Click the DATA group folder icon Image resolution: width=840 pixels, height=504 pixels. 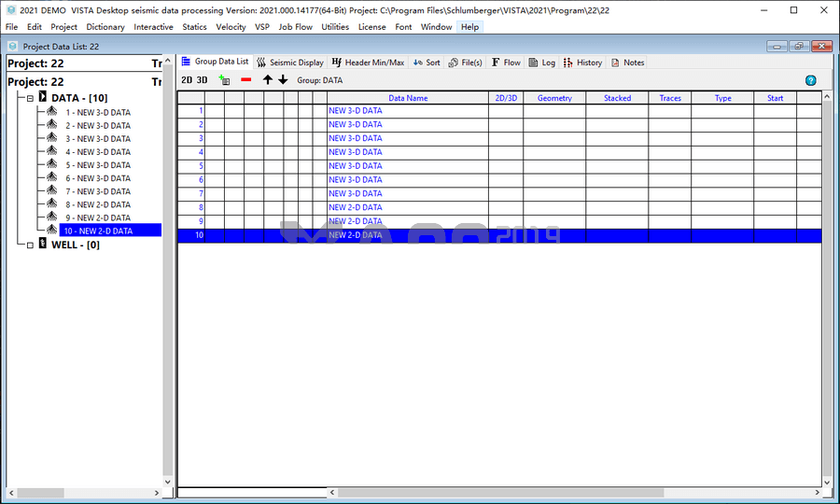[43, 97]
